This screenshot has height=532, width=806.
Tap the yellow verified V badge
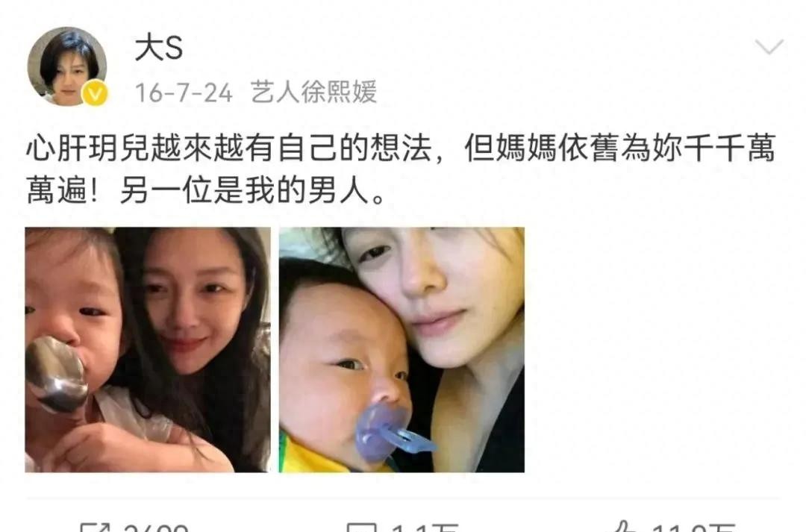[x=95, y=94]
